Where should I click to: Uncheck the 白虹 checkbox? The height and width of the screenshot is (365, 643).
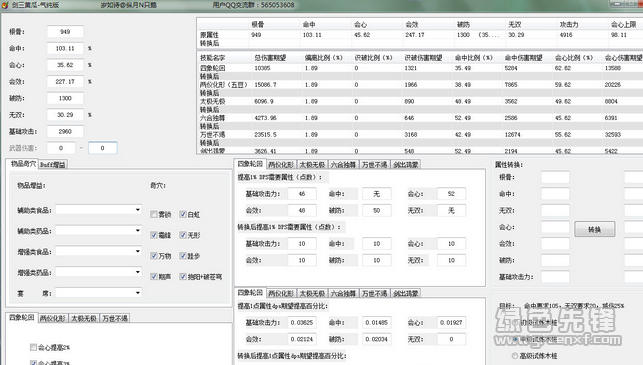click(x=183, y=214)
